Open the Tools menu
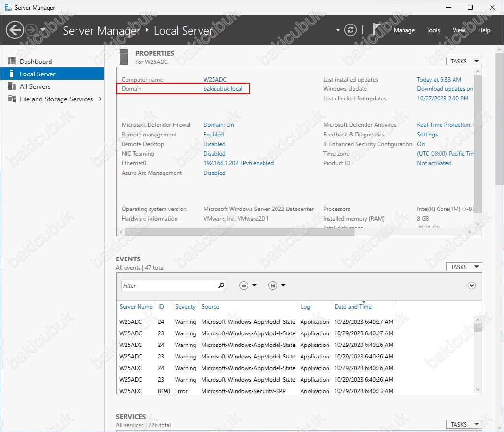504x432 pixels. click(x=433, y=30)
